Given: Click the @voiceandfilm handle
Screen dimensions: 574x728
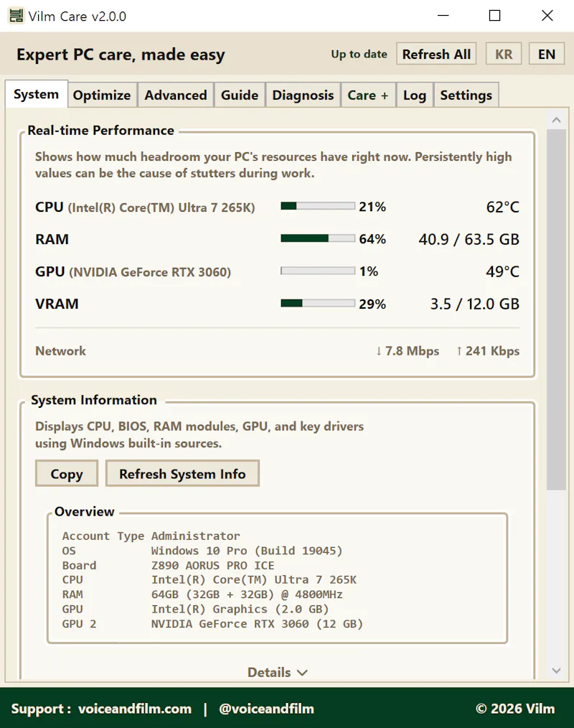Looking at the screenshot, I should [x=266, y=709].
